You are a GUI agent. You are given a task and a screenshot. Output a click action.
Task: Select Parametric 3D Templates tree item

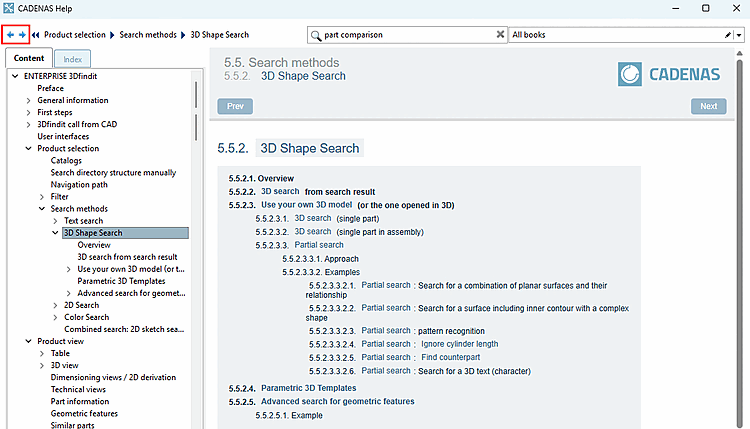point(121,281)
